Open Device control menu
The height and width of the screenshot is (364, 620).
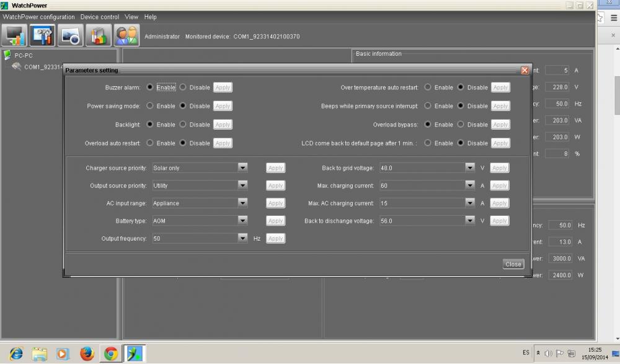click(x=100, y=17)
